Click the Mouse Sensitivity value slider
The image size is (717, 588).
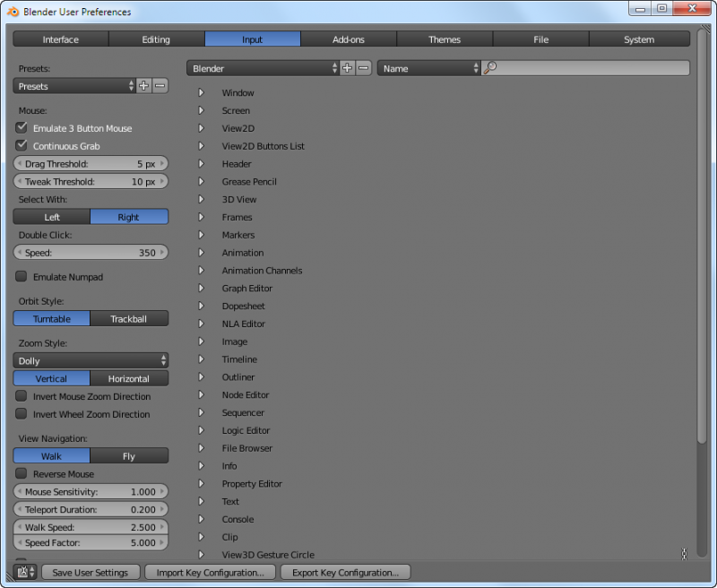click(91, 491)
